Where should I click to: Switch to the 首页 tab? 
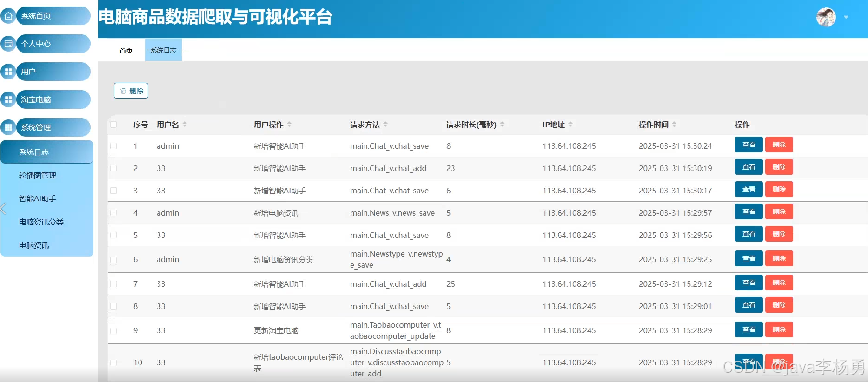tap(126, 50)
